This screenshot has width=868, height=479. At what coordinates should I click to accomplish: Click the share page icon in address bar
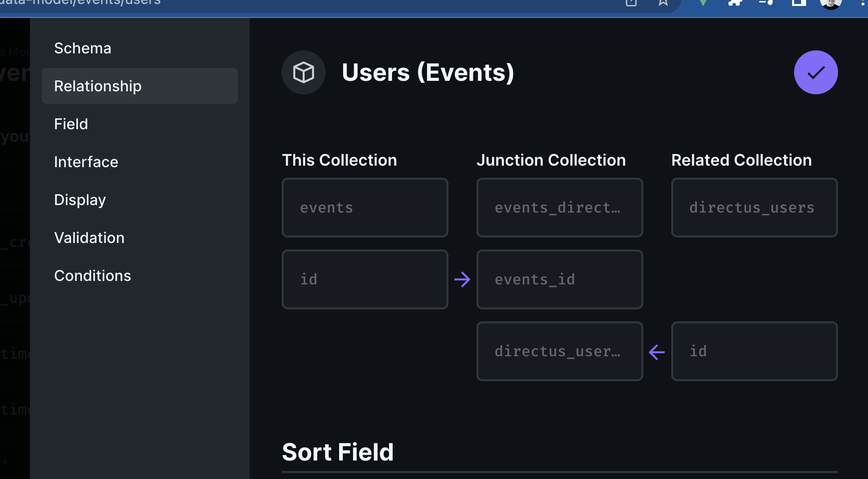point(631,2)
